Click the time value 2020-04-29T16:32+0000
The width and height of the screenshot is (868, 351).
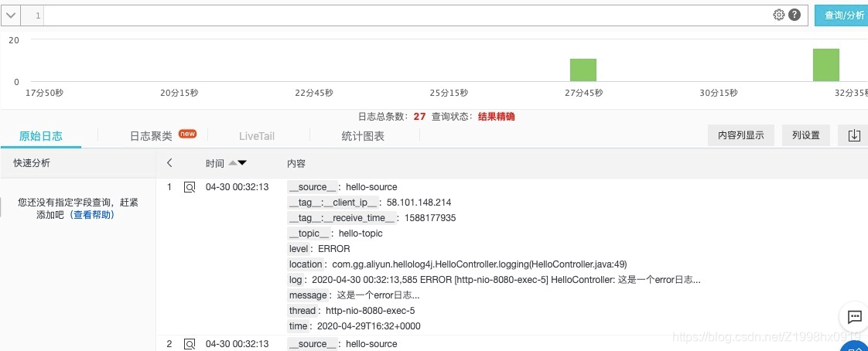click(x=369, y=326)
